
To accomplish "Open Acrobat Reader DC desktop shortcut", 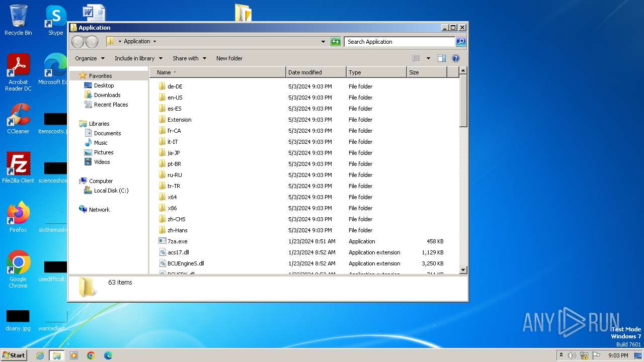I will [x=18, y=72].
